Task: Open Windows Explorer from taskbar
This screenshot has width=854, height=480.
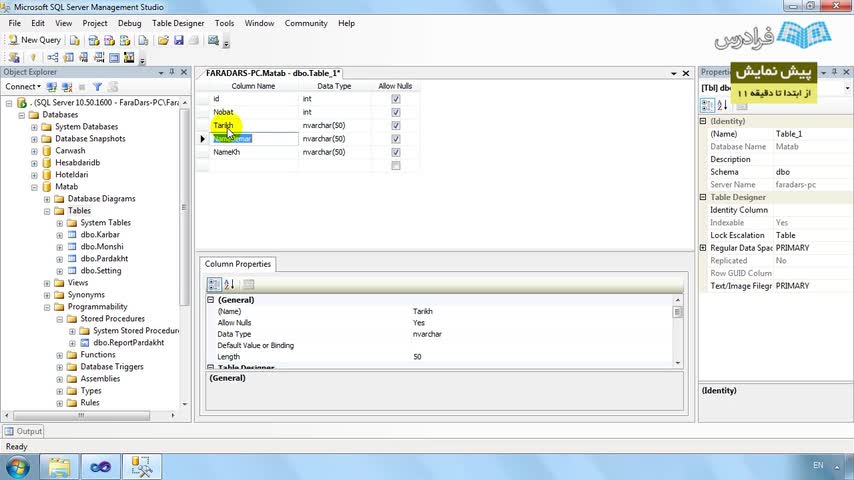Action: coord(59,467)
